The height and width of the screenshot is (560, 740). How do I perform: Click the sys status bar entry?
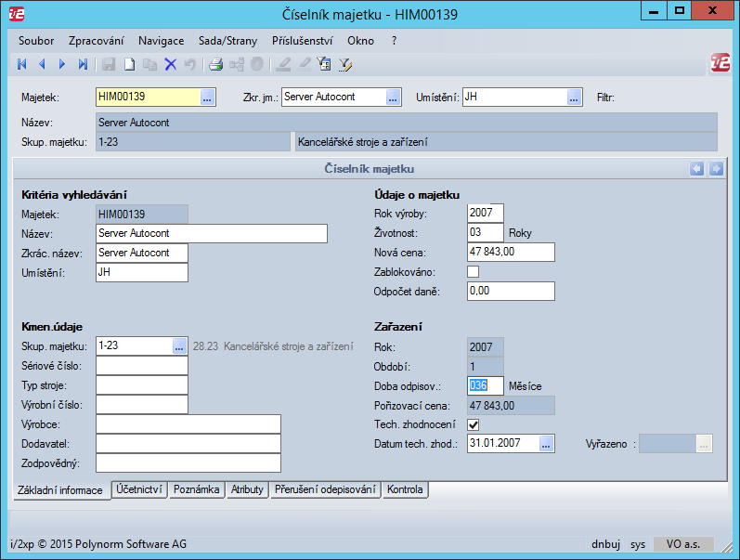[x=638, y=544]
